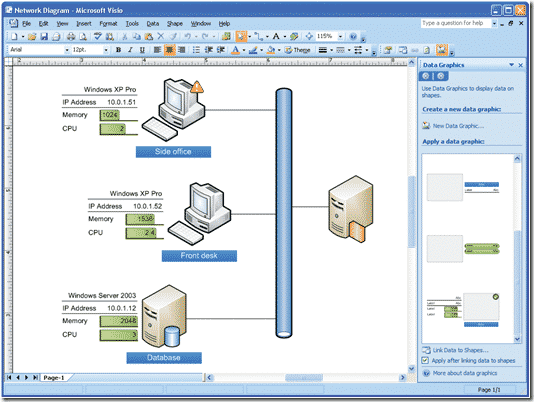
Task: Increase the text indent
Action: pos(221,50)
